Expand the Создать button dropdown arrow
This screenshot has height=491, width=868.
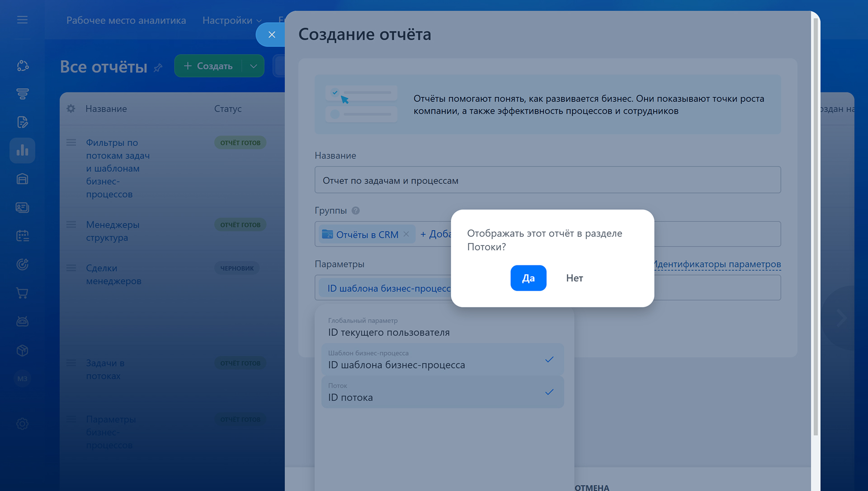[x=254, y=66]
